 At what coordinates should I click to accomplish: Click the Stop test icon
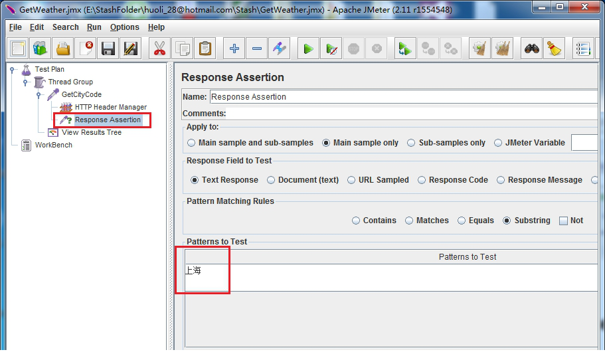(354, 48)
